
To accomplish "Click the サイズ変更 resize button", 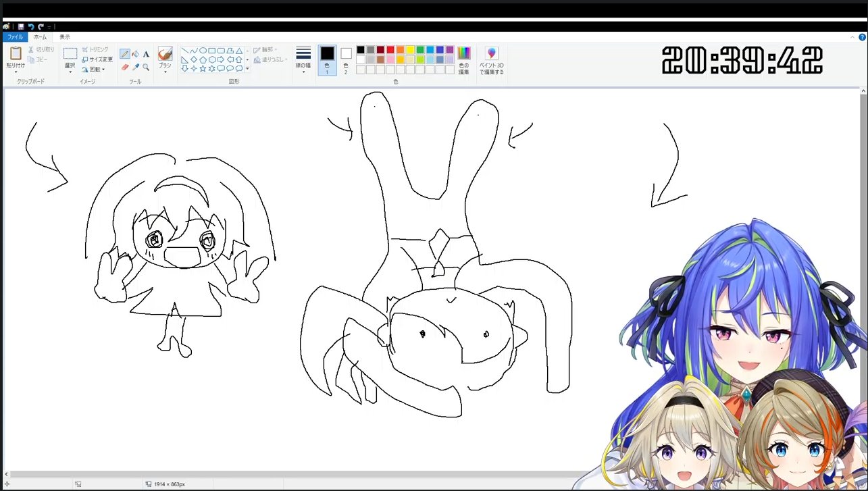I will point(97,59).
